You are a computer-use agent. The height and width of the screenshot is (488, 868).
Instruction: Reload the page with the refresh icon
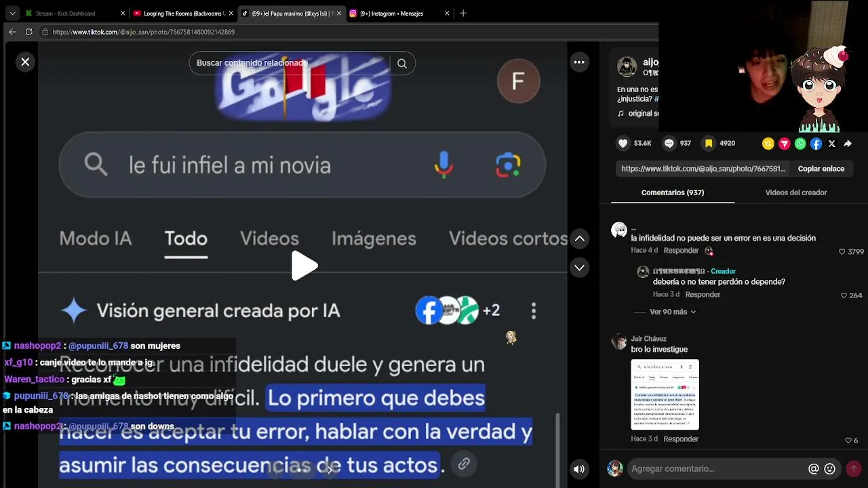tap(28, 32)
